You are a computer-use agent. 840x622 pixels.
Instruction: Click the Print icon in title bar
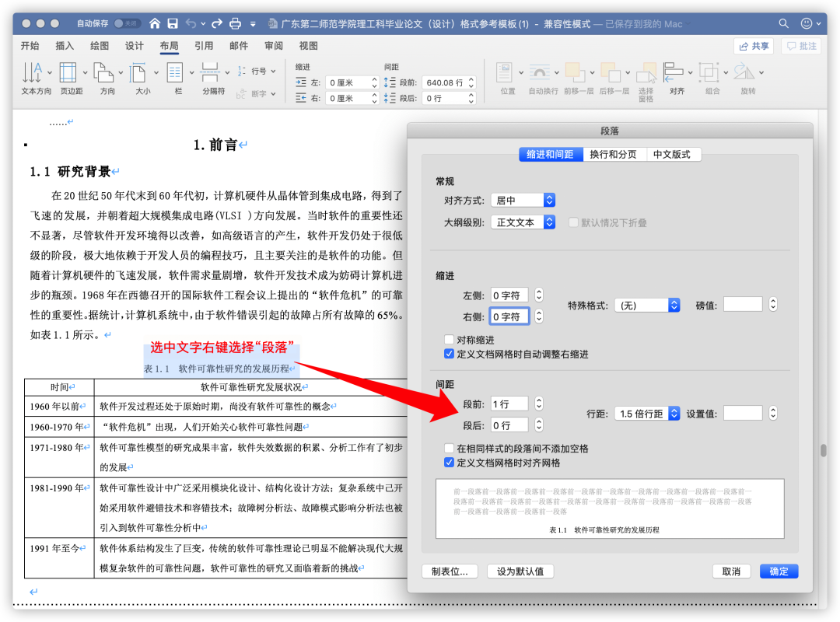pyautogui.click(x=235, y=23)
